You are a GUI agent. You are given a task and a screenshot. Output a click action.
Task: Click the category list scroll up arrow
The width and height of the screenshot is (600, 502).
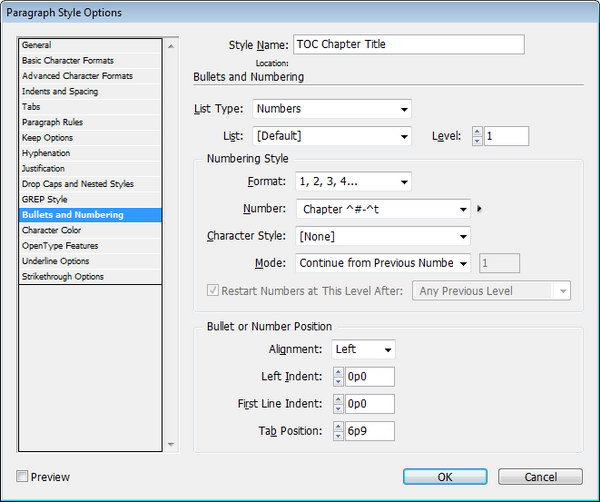click(171, 46)
